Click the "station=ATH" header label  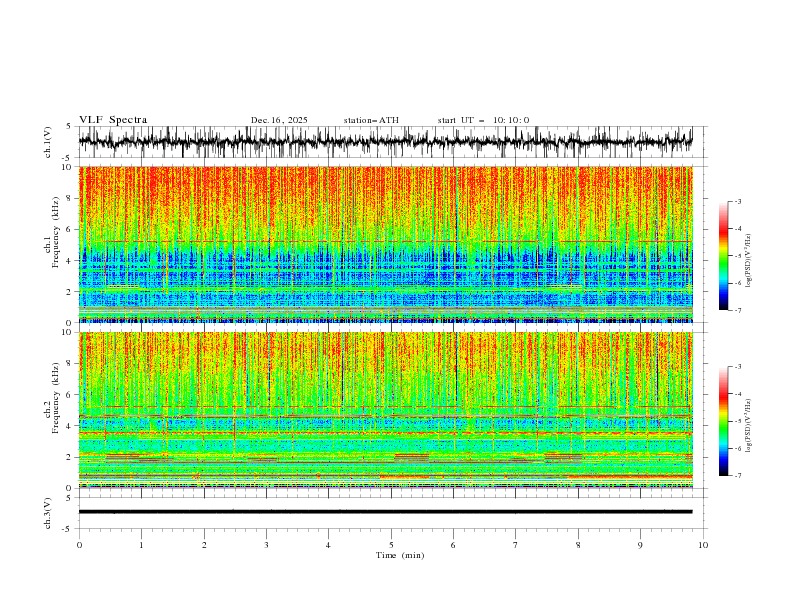371,120
